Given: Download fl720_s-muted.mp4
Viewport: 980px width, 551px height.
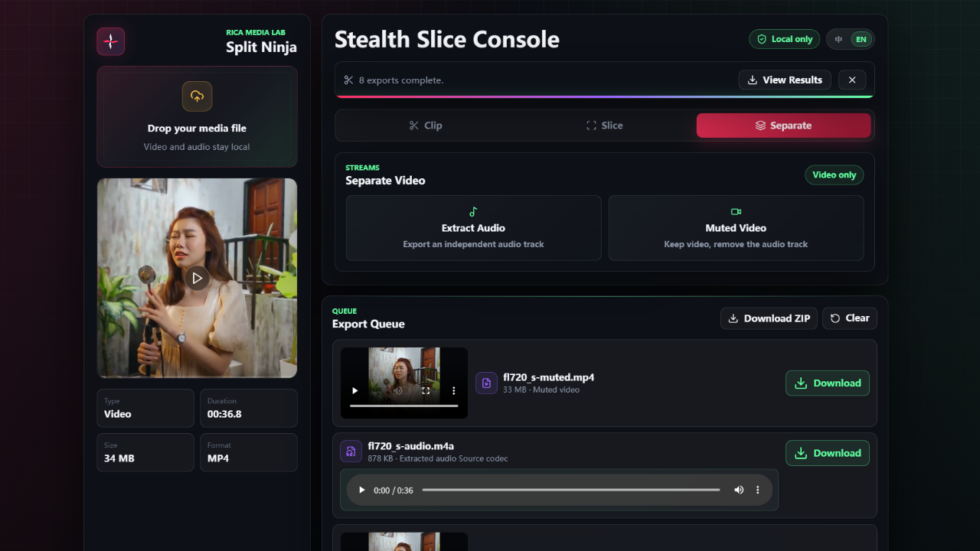Looking at the screenshot, I should click(828, 383).
